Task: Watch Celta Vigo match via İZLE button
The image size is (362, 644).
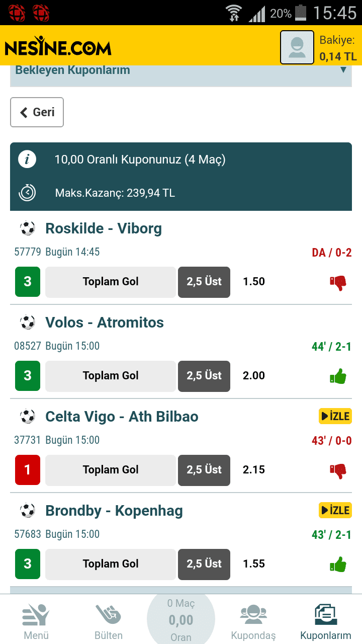Action: pyautogui.click(x=335, y=416)
